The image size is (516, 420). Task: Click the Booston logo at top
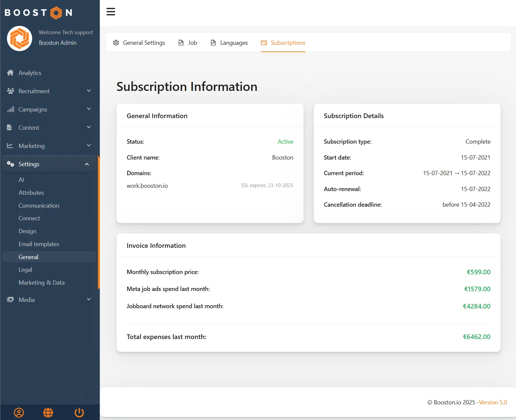pos(38,13)
